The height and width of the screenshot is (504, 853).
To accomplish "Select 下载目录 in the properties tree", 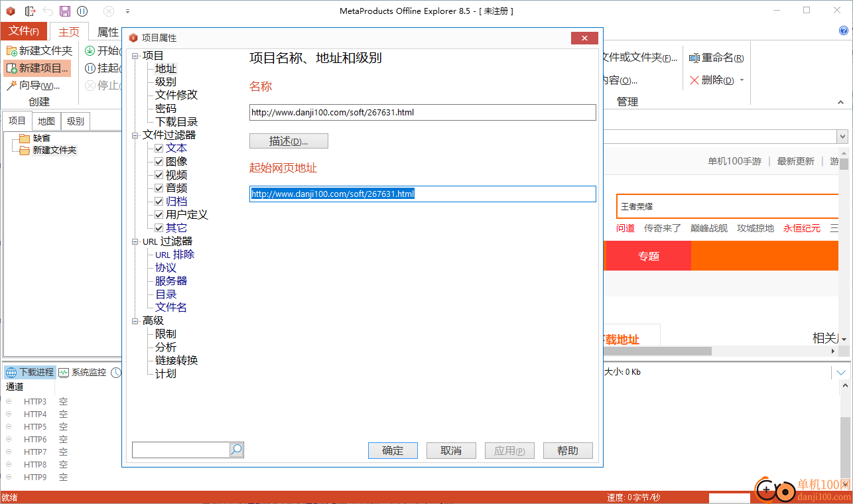I will pyautogui.click(x=176, y=121).
